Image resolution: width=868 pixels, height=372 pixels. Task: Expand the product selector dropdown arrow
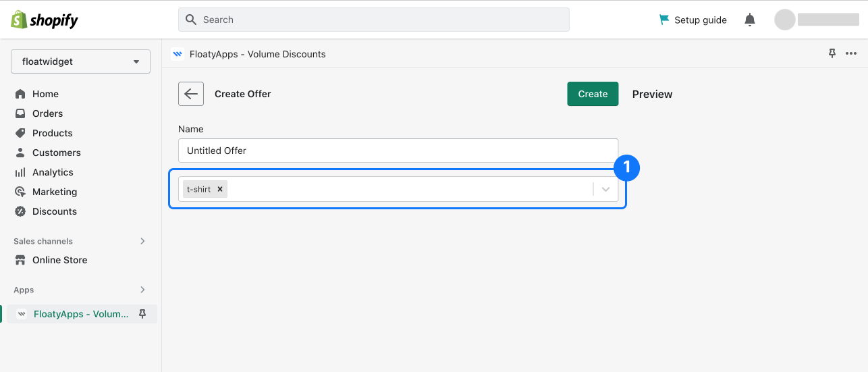coord(605,190)
